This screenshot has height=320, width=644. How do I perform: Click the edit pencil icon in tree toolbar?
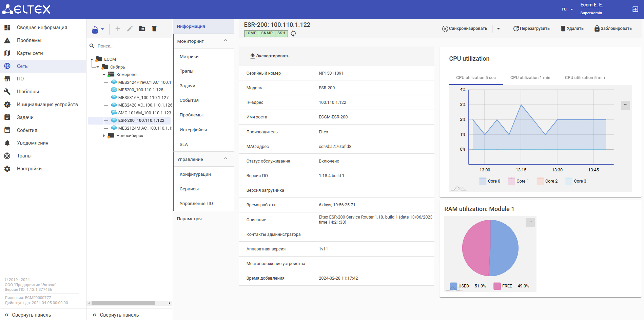130,29
